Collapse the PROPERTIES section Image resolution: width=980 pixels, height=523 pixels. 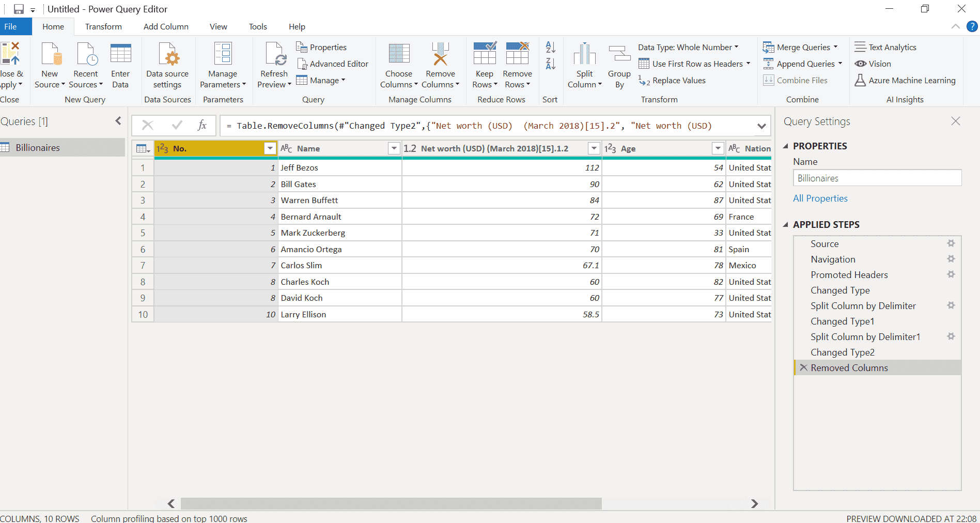pos(785,146)
